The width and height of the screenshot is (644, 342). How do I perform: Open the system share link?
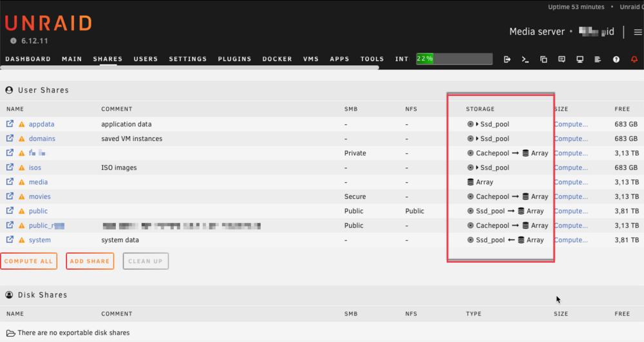click(40, 240)
